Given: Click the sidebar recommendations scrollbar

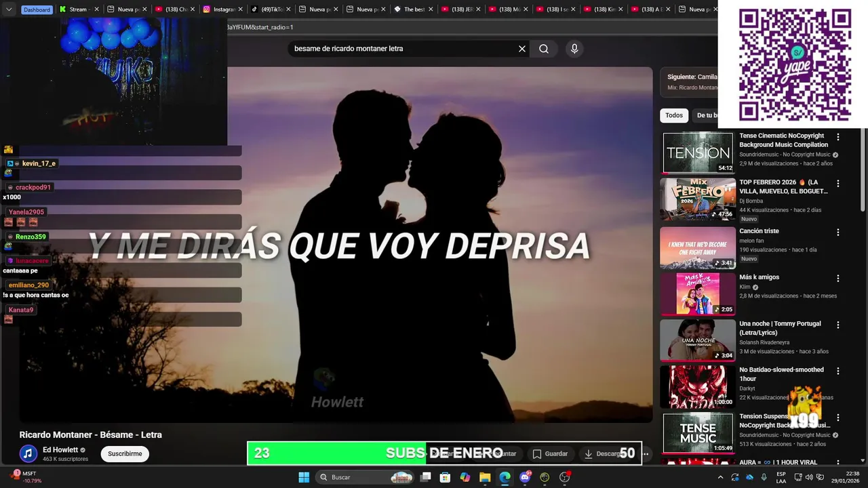Looking at the screenshot, I should pos(863,169).
